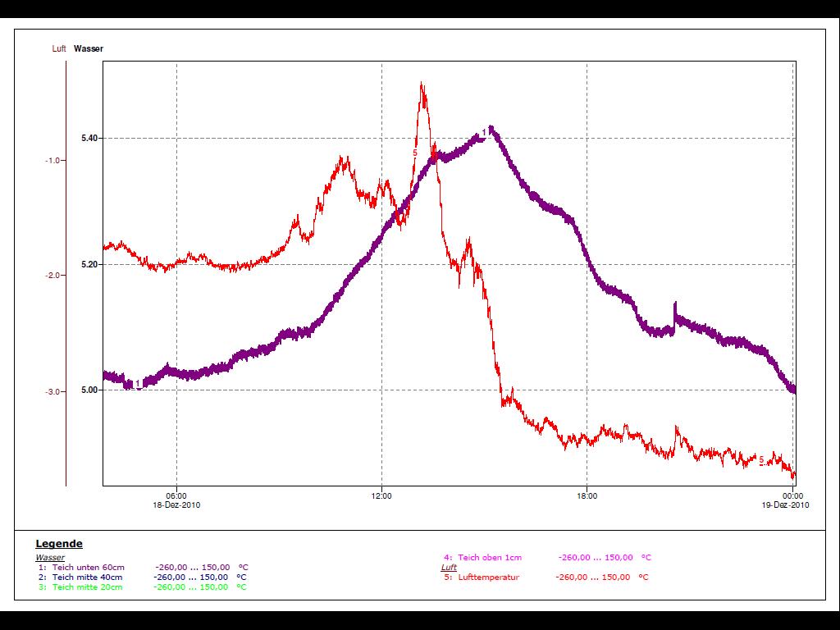Select legend entry 'Teich unten 60cm'
The width and height of the screenshot is (840, 630).
(x=88, y=568)
